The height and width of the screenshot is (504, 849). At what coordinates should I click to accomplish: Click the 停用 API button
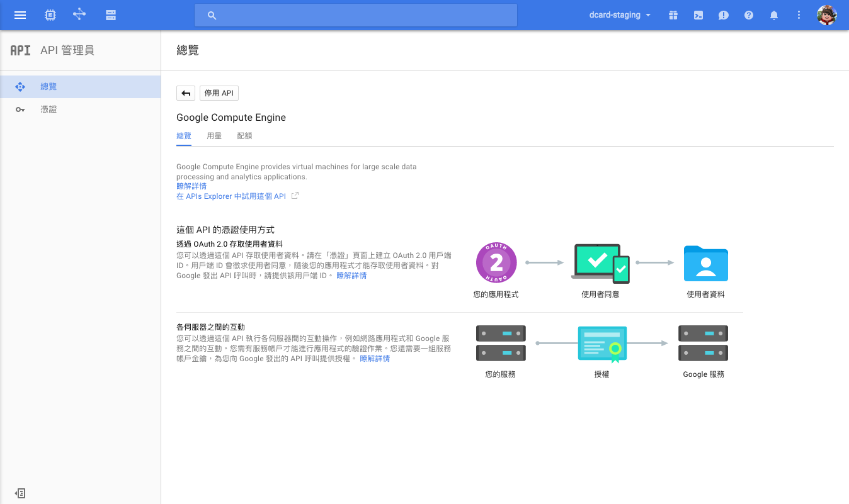coord(219,93)
